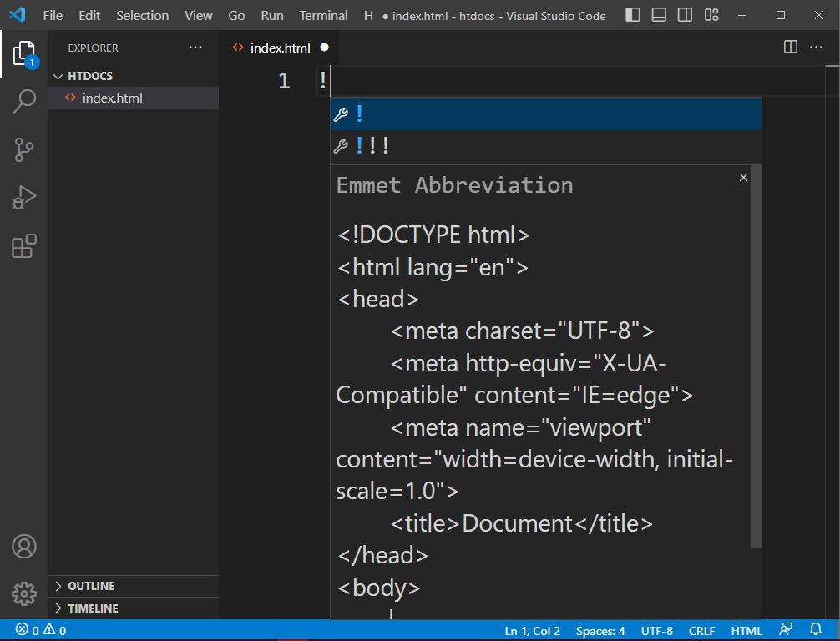The width and height of the screenshot is (840, 641).
Task: Click the Accounts icon in activity bar
Action: pos(24,547)
